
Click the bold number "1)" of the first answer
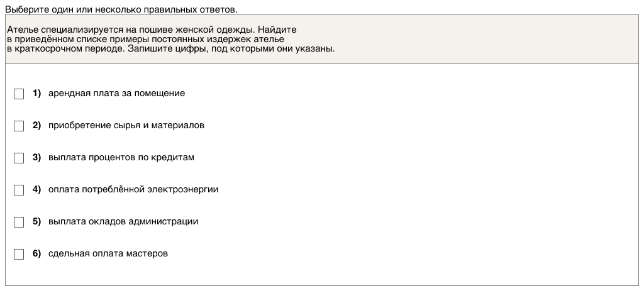[36, 93]
